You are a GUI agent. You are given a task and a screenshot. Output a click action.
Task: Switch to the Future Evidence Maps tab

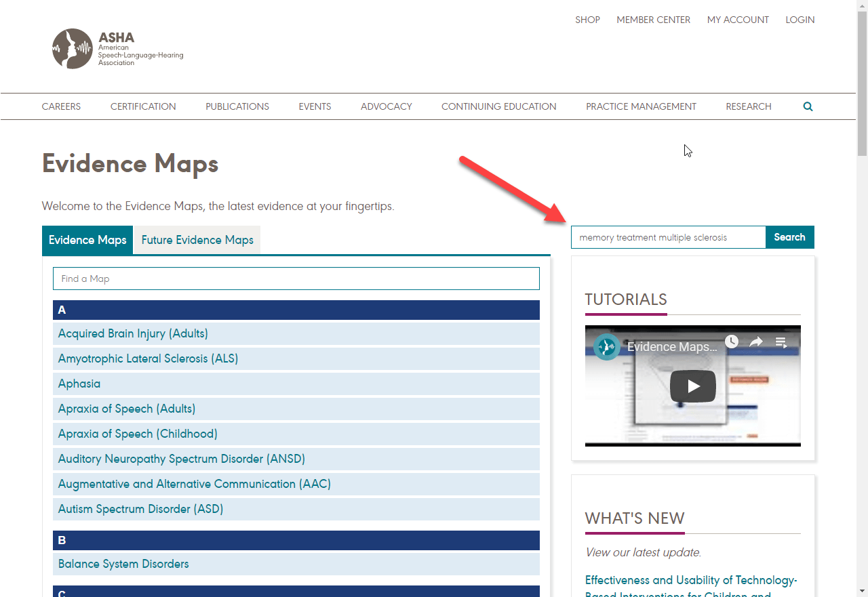click(x=197, y=240)
